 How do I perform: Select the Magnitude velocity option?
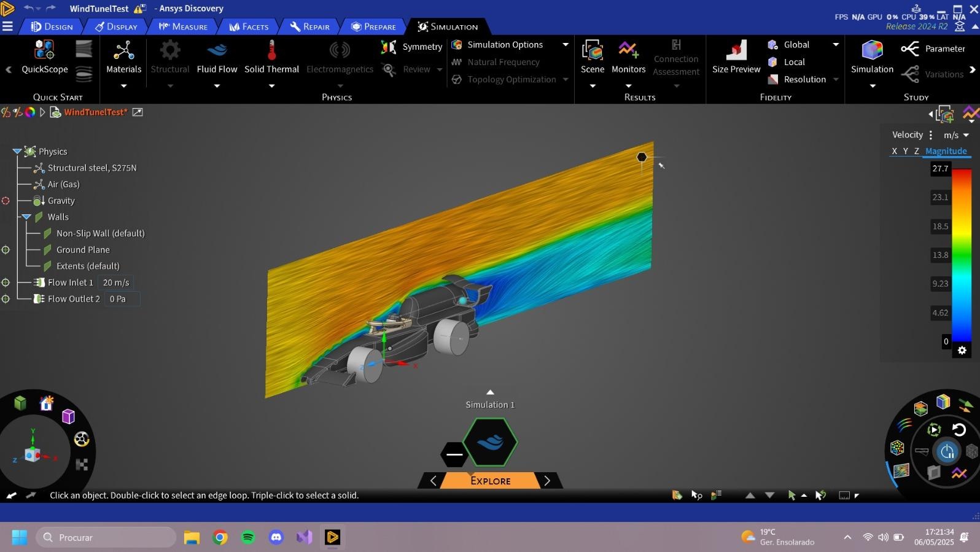[x=946, y=151]
